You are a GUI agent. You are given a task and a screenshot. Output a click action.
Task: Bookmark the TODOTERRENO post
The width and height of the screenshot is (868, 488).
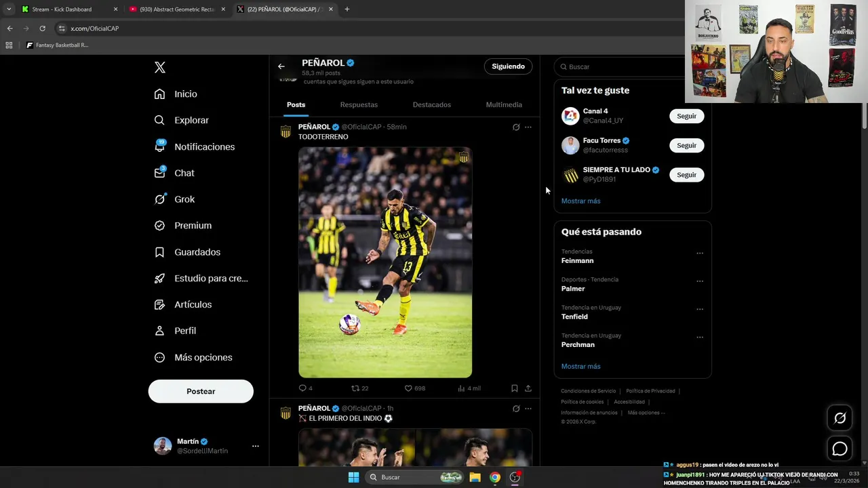[x=514, y=388]
